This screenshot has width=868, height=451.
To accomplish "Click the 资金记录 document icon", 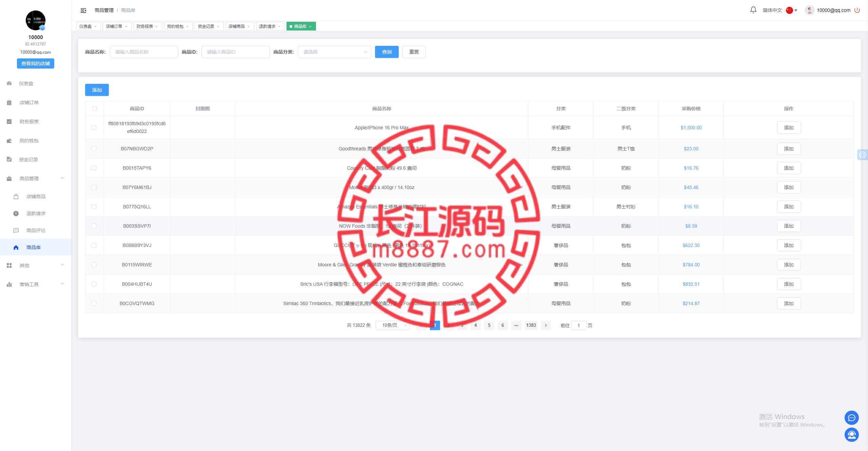I will [9, 159].
